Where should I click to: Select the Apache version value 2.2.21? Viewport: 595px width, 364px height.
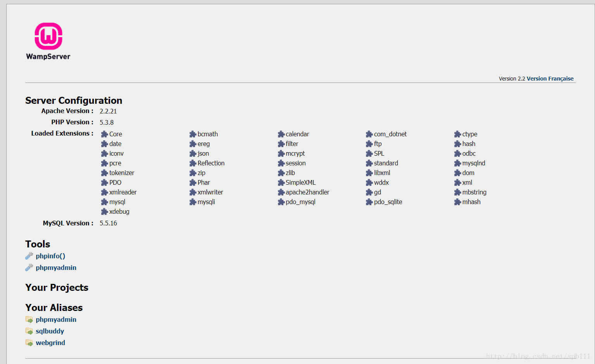click(108, 111)
